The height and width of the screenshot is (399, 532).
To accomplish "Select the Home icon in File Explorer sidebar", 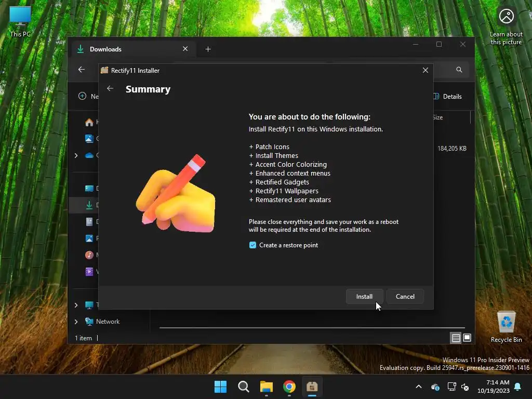I will pyautogui.click(x=89, y=122).
